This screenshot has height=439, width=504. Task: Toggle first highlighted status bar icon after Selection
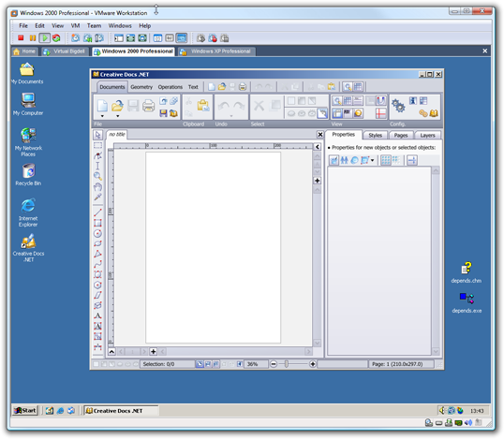(200, 364)
